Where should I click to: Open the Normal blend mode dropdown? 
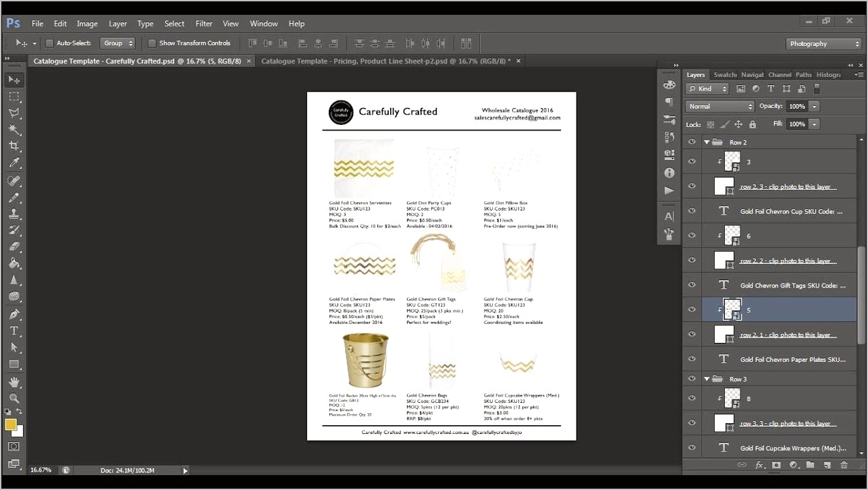click(720, 107)
